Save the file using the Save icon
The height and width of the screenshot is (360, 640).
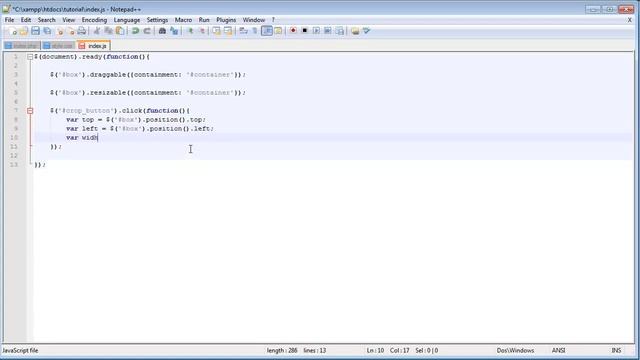pos(36,31)
